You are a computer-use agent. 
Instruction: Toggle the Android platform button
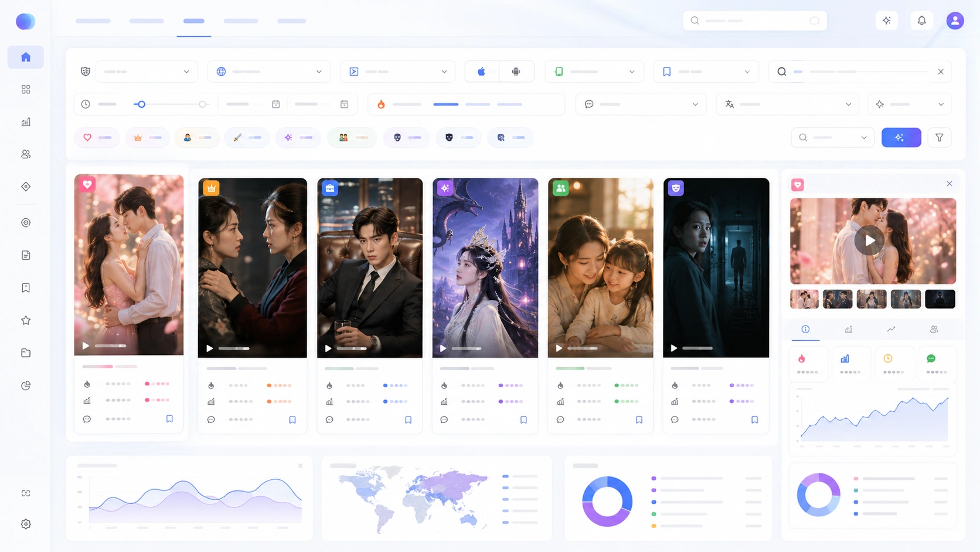516,72
